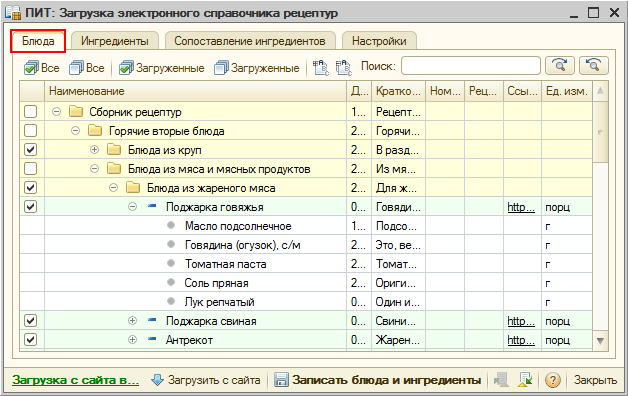The height and width of the screenshot is (396, 628).
Task: Click window title bar application icon
Action: point(13,12)
